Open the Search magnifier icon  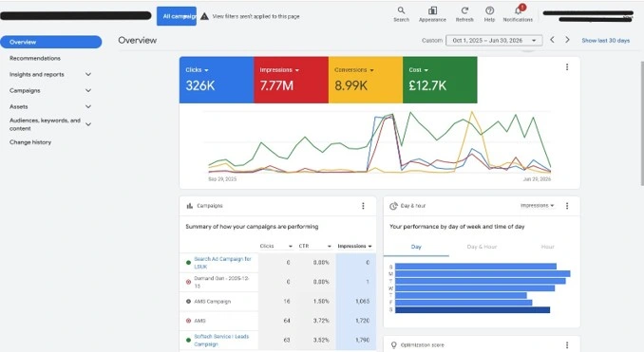(x=401, y=10)
